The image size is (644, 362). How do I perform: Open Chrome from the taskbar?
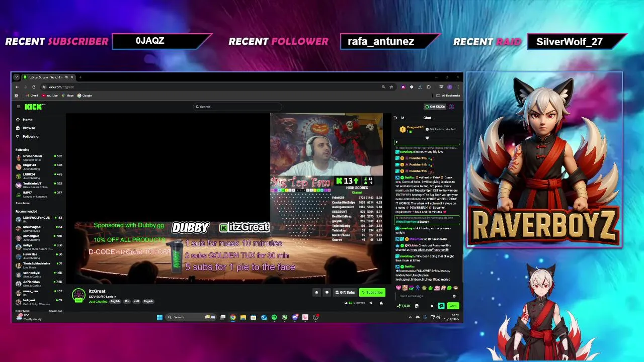point(232,317)
